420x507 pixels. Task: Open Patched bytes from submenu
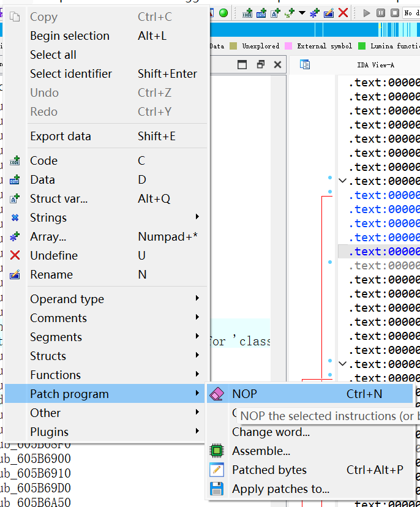pos(310,470)
